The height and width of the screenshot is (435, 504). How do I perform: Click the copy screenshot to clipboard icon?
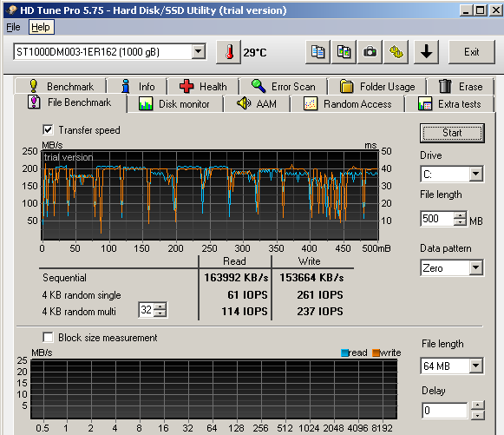coord(344,52)
